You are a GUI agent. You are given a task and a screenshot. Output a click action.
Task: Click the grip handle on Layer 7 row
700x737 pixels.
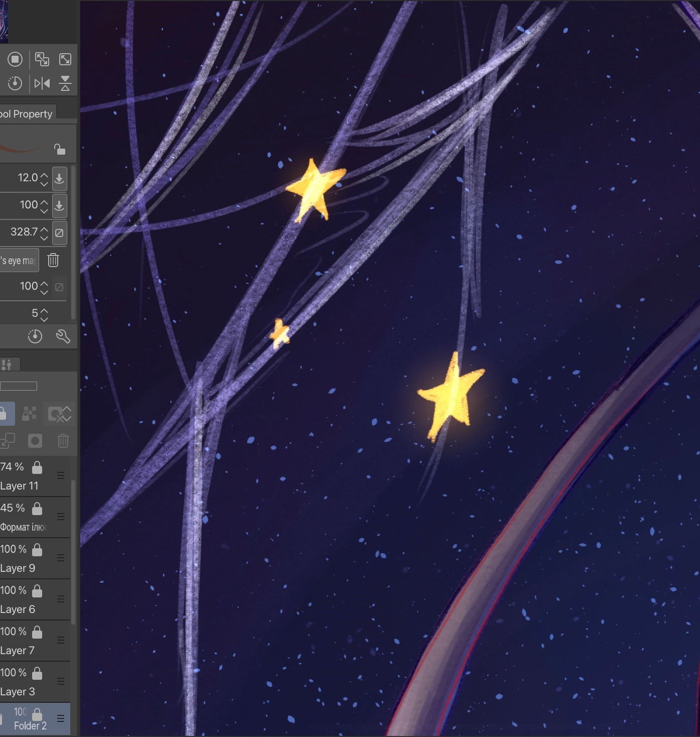(x=61, y=640)
